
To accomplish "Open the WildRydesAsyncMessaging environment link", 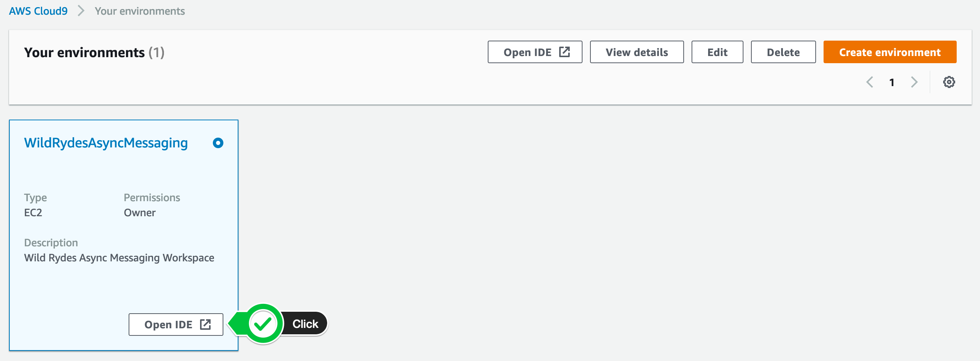I will pos(106,143).
